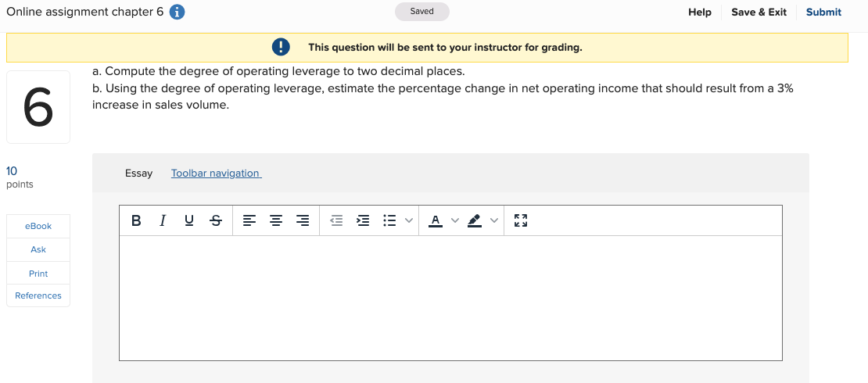
Task: Open text color dropdown arrow
Action: tap(455, 220)
